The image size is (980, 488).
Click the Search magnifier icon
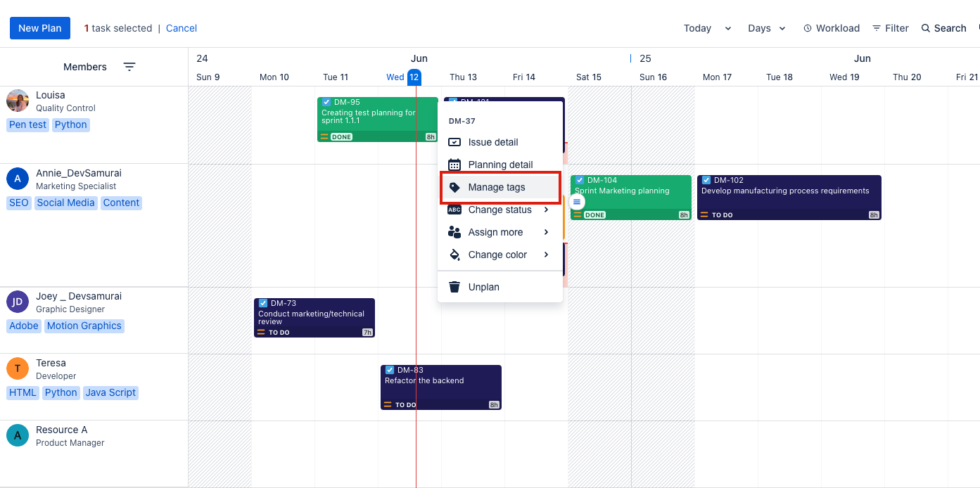coord(926,28)
